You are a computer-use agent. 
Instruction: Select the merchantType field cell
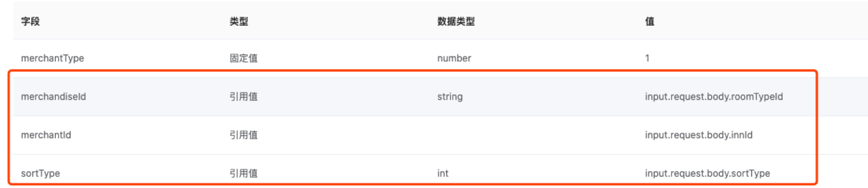[53, 58]
